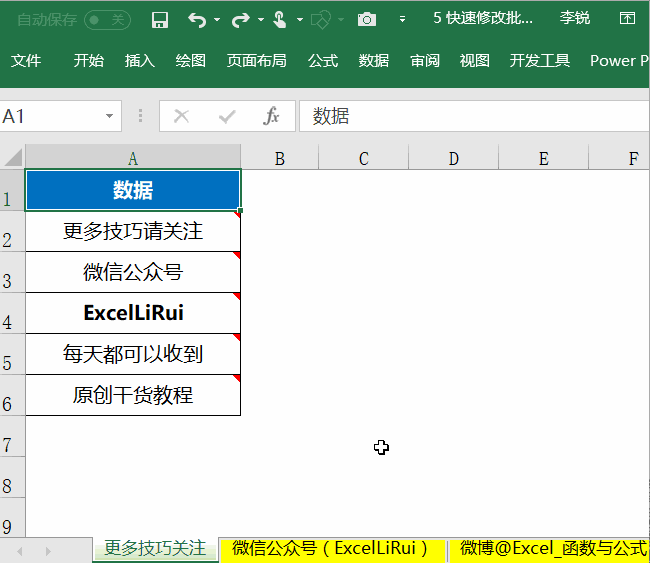Select column A header
Image resolution: width=650 pixels, height=563 pixels.
pyautogui.click(x=133, y=158)
